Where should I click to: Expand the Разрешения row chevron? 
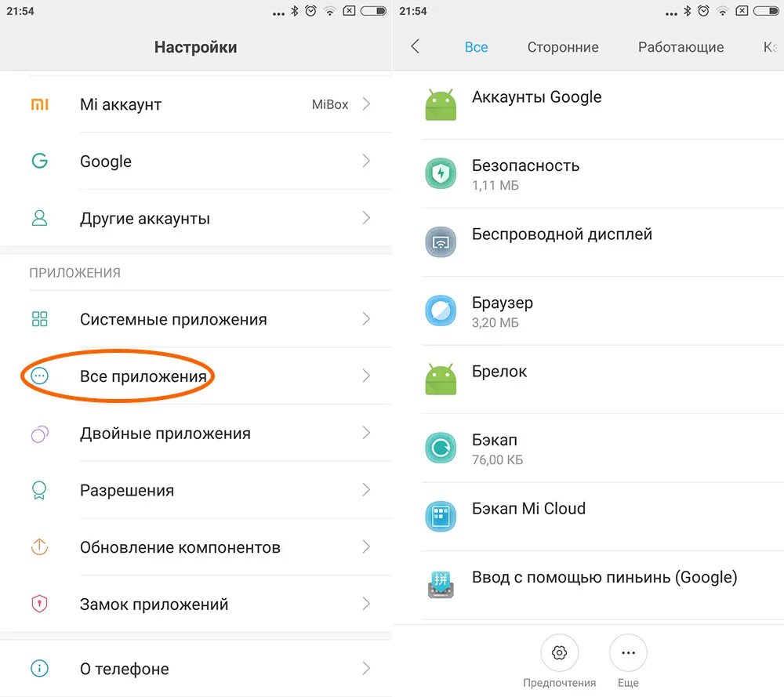(x=366, y=490)
